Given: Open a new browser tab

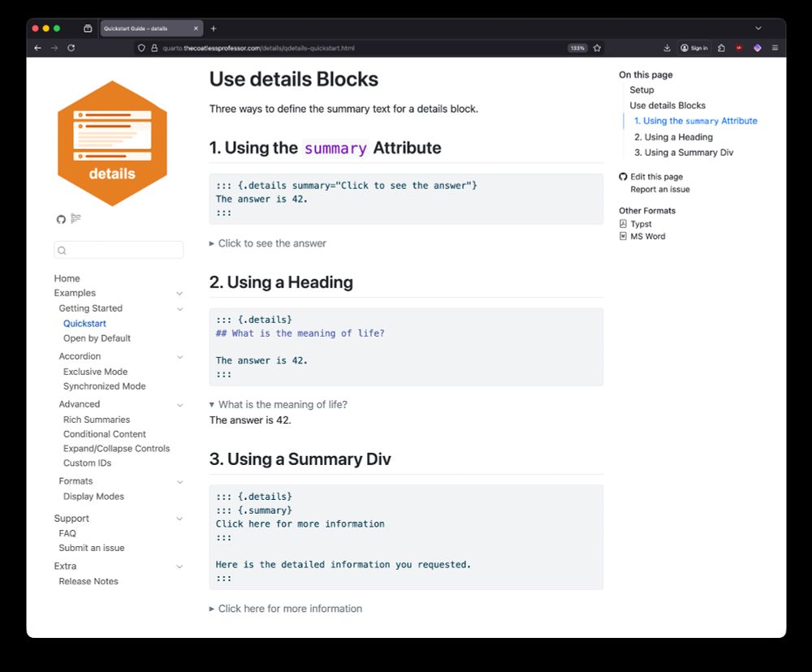Looking at the screenshot, I should tap(213, 27).
